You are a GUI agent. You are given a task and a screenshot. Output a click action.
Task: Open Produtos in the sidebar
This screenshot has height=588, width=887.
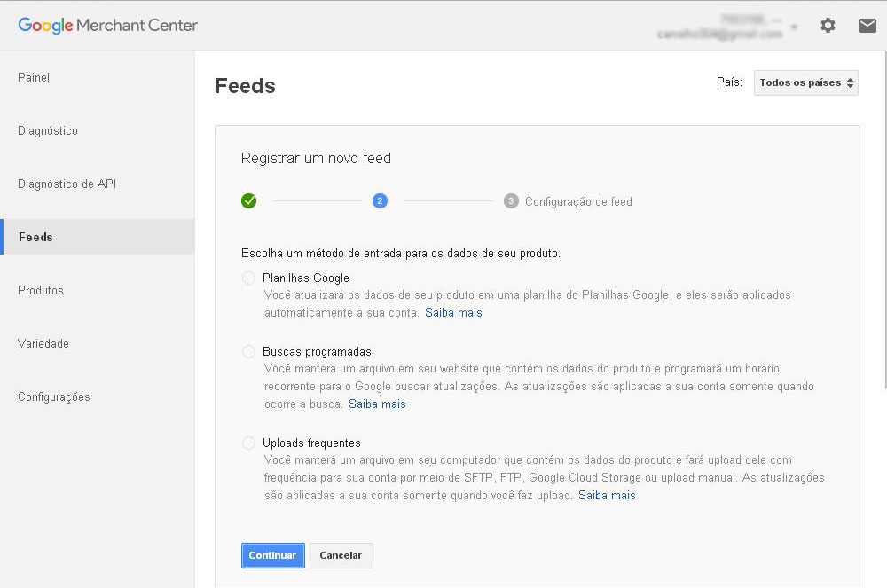coord(41,291)
